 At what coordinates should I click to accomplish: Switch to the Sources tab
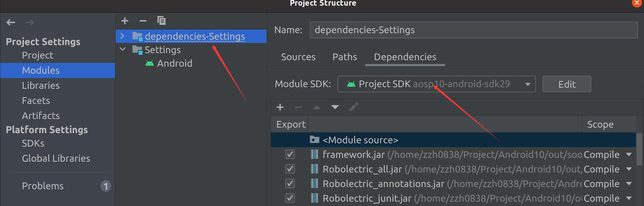click(298, 57)
